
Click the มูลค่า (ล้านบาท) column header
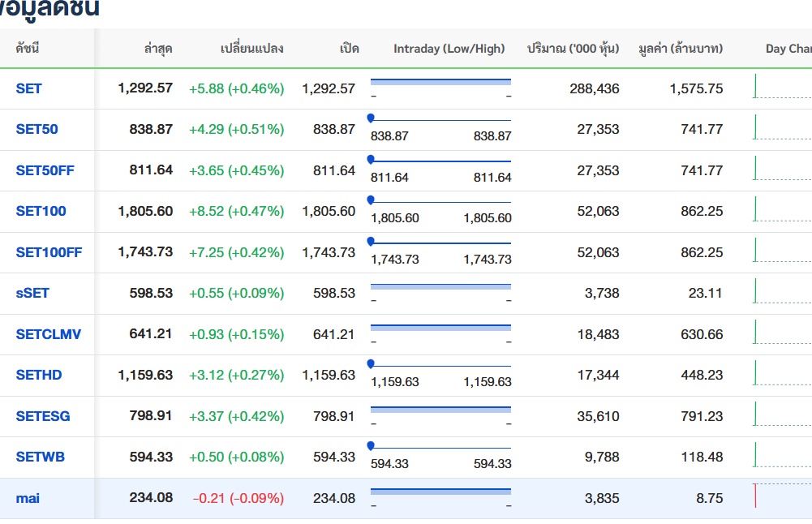click(x=680, y=49)
